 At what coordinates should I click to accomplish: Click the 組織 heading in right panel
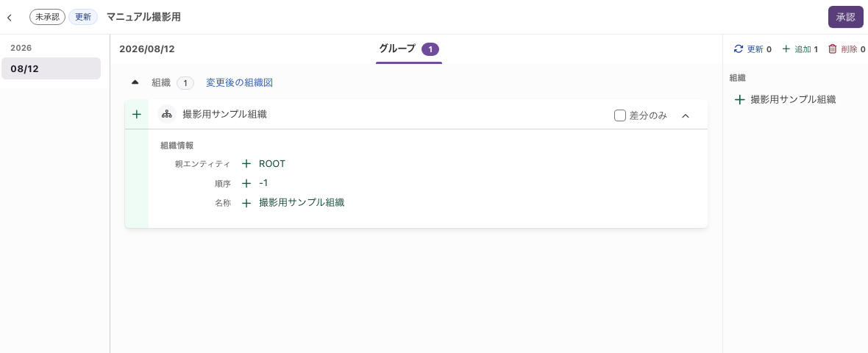tap(738, 78)
